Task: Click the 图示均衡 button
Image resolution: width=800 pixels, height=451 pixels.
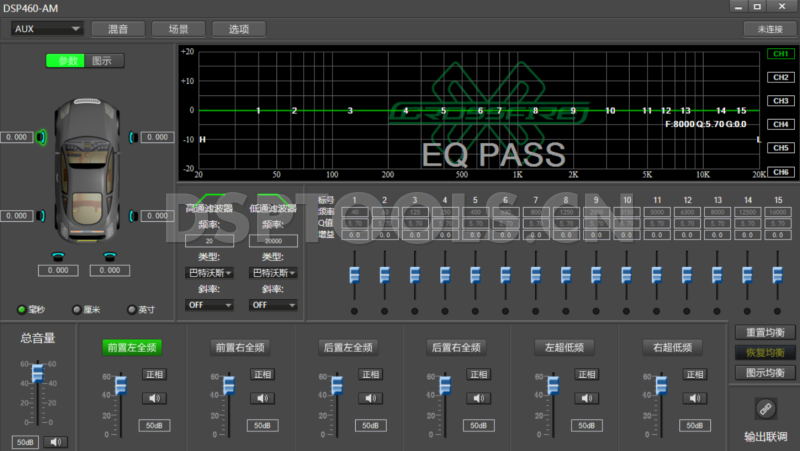Action: (765, 372)
